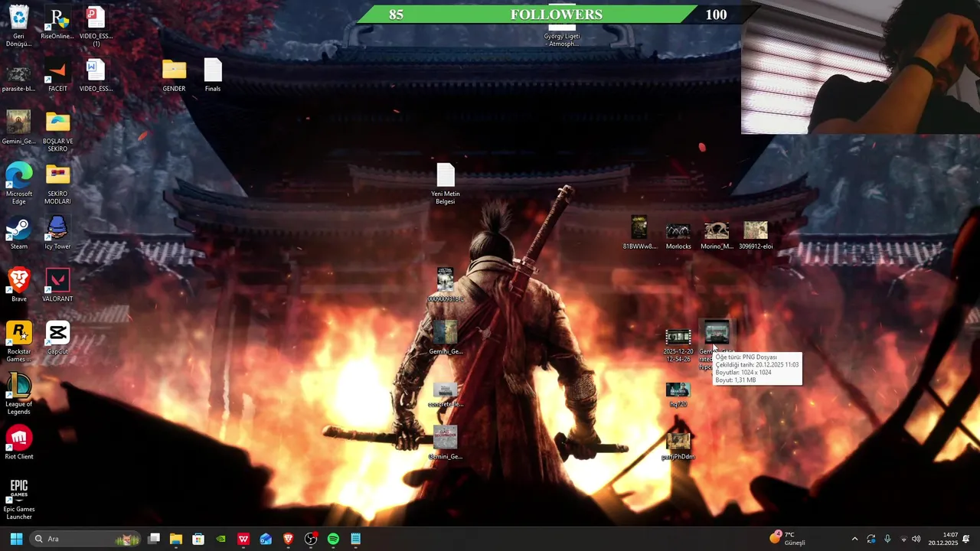Switch to Brave browser on taskbar
This screenshot has width=980, height=551.
pos(289,539)
